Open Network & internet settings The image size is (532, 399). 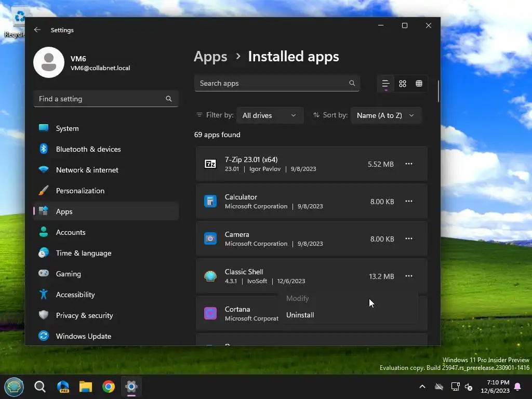click(106, 170)
